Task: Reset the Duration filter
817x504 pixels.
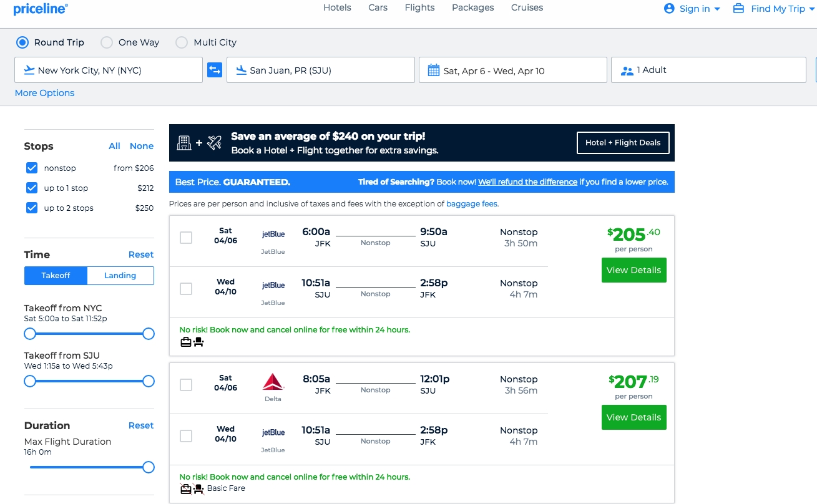Action: point(141,425)
